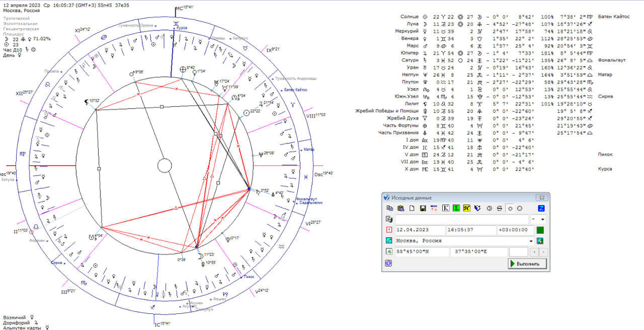Click the location atlas icon beside the city field
Screen dimensions: 644x330
coord(389,240)
